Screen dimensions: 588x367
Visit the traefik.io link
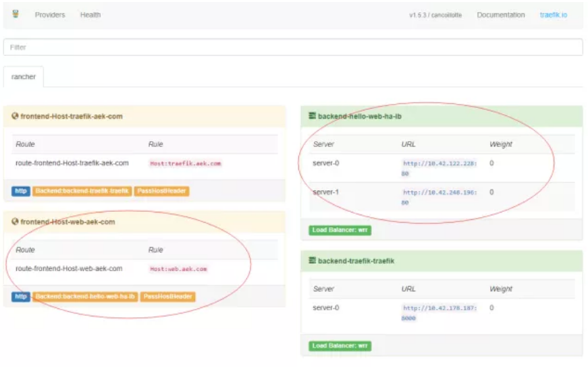point(553,15)
